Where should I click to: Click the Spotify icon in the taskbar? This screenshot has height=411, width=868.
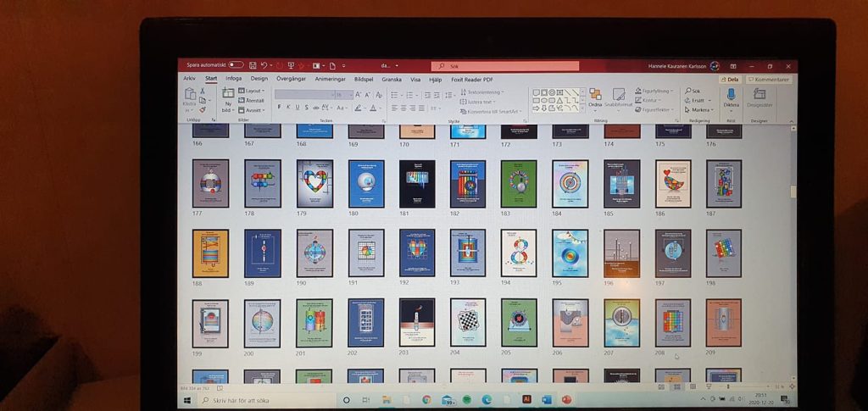(466, 399)
